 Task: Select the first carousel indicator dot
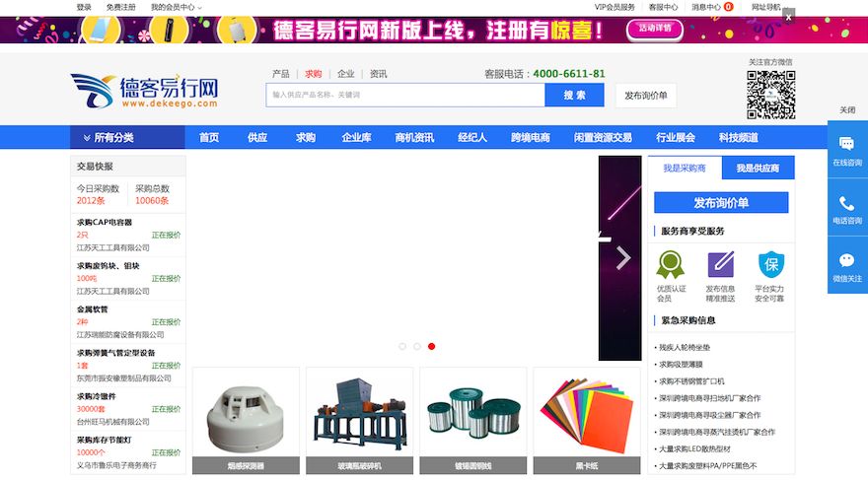(402, 346)
